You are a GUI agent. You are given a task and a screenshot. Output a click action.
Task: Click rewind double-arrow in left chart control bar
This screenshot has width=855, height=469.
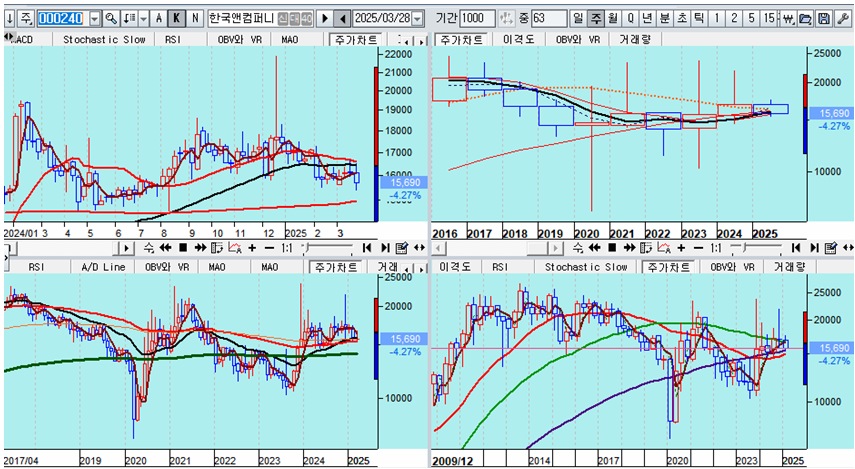(165, 248)
